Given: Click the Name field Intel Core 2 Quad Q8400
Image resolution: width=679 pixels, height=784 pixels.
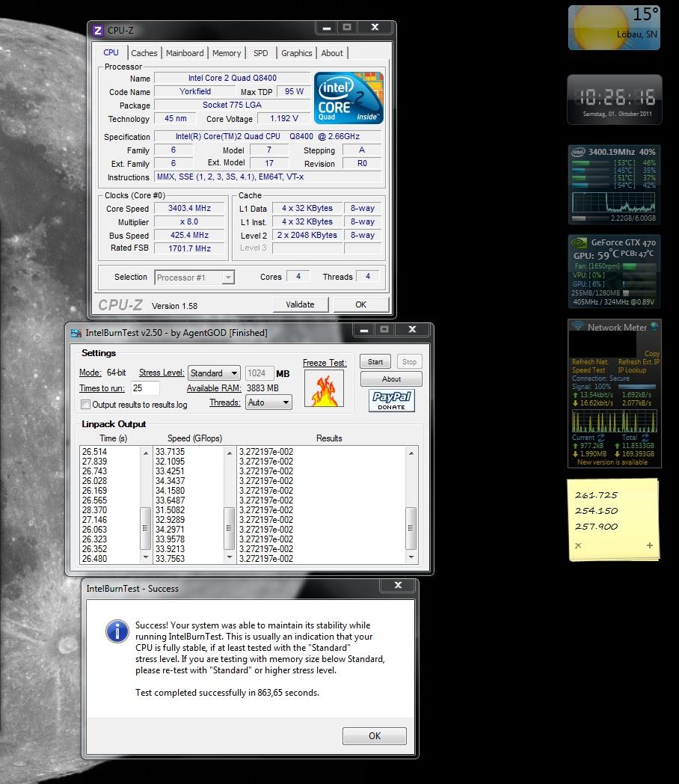Looking at the screenshot, I should 233,78.
